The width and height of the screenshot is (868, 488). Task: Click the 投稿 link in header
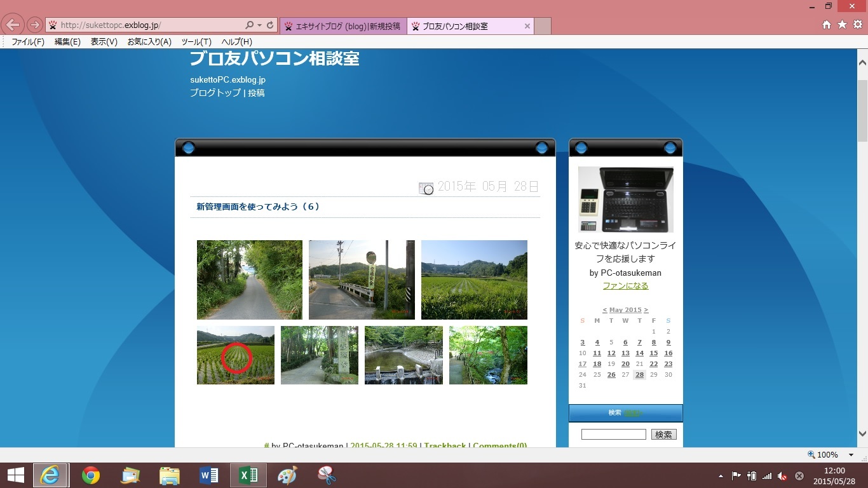click(256, 93)
